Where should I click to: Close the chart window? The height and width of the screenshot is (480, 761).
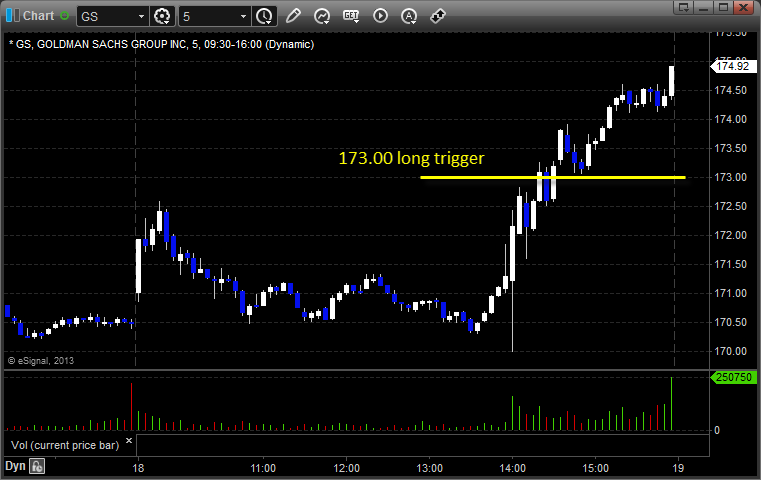click(744, 7)
